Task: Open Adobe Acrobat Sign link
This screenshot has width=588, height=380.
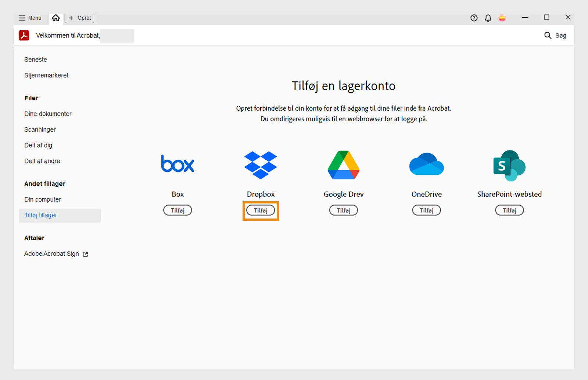Action: tap(51, 253)
